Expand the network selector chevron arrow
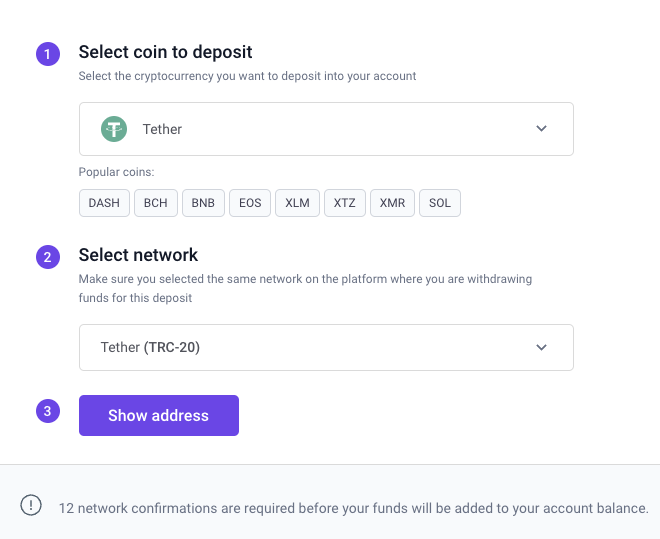 tap(541, 348)
